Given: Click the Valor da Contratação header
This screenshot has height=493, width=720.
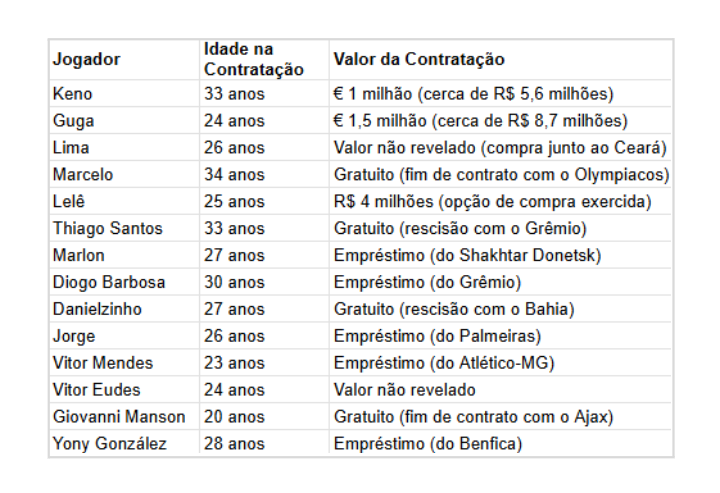Looking at the screenshot, I should [501, 60].
